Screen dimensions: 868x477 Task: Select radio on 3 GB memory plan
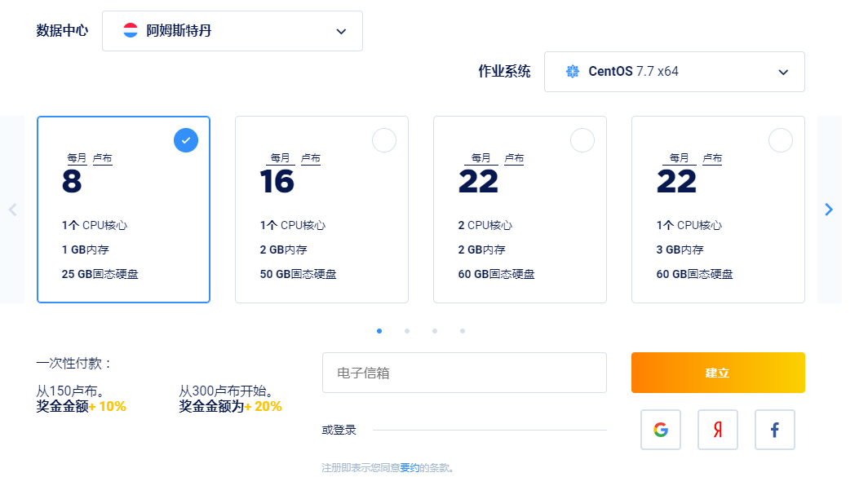pyautogui.click(x=781, y=140)
